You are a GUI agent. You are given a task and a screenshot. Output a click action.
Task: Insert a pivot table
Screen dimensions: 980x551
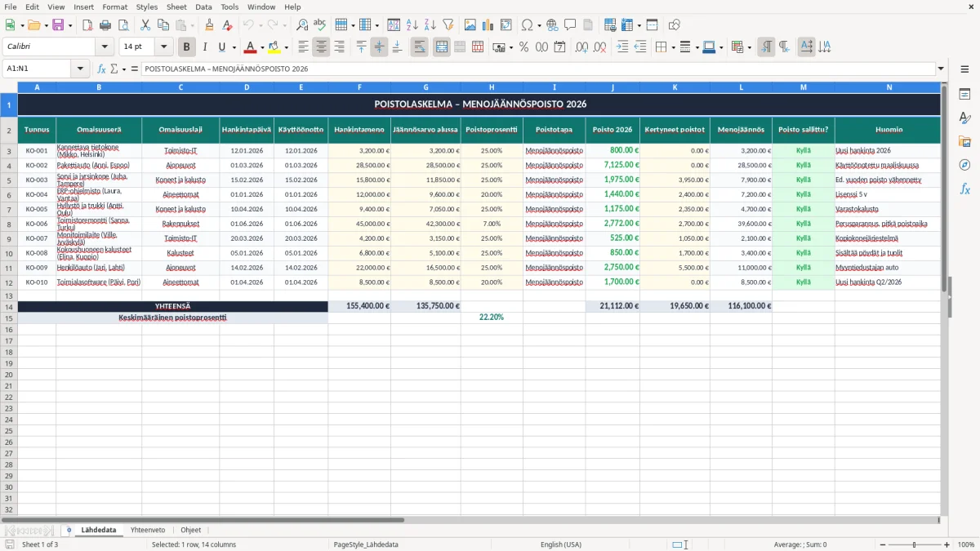[506, 25]
